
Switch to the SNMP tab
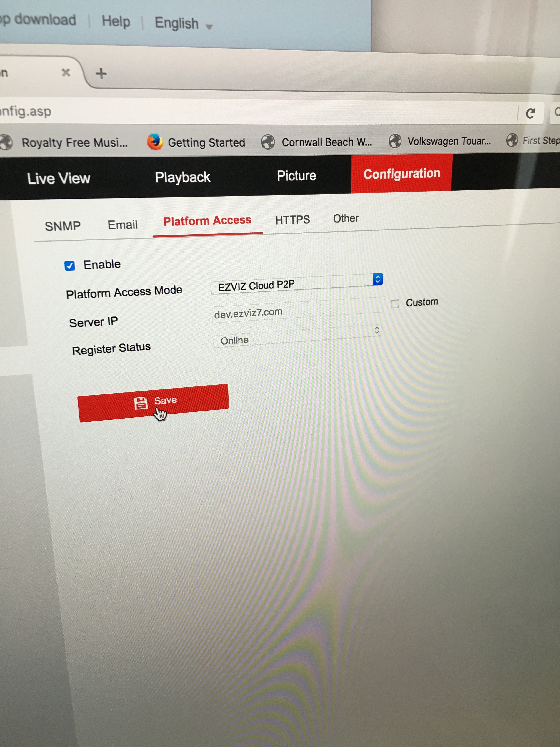coord(63,226)
